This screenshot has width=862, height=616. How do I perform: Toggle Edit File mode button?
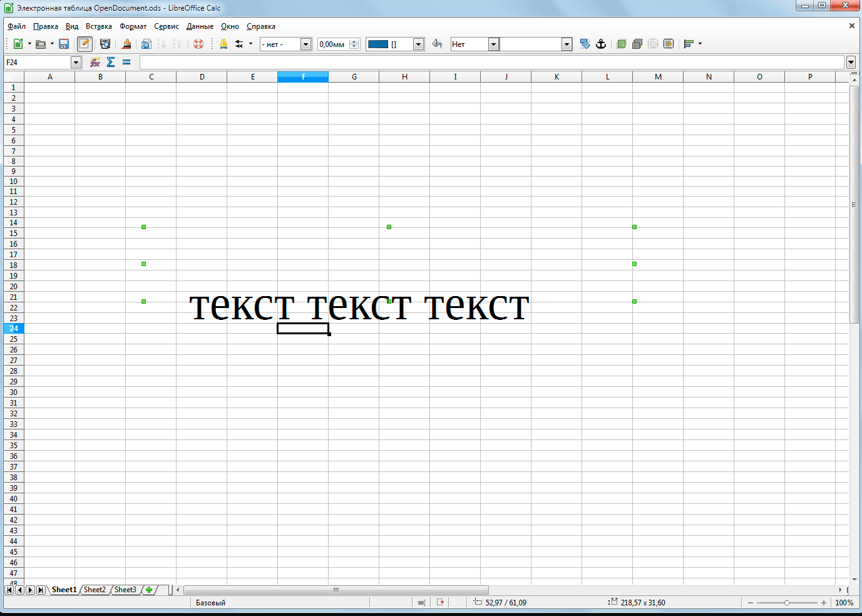pos(85,44)
